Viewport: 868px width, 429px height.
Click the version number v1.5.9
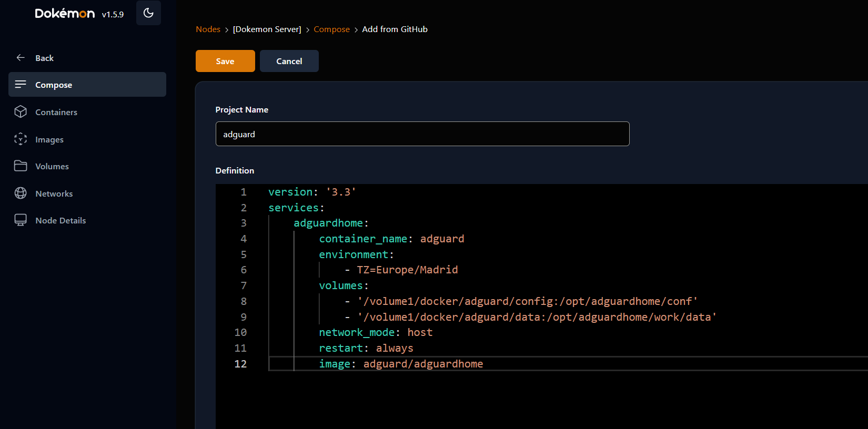[x=113, y=15]
